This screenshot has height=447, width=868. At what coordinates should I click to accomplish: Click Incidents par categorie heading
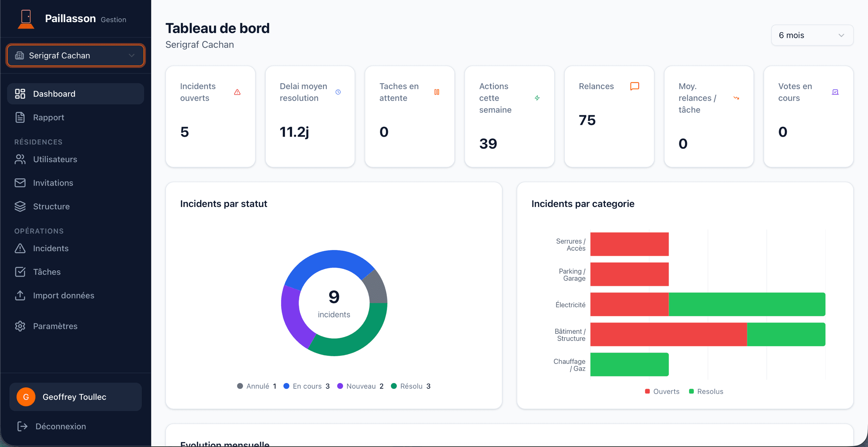583,204
